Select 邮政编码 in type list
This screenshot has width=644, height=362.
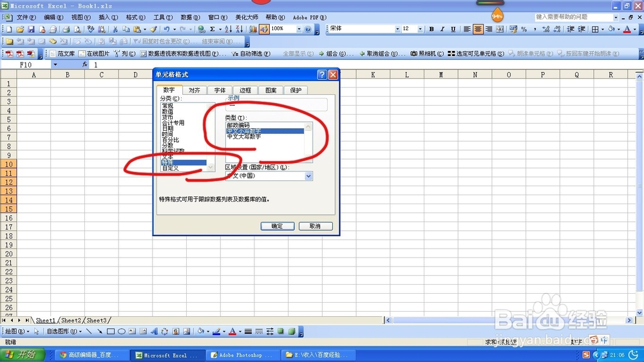click(x=238, y=126)
